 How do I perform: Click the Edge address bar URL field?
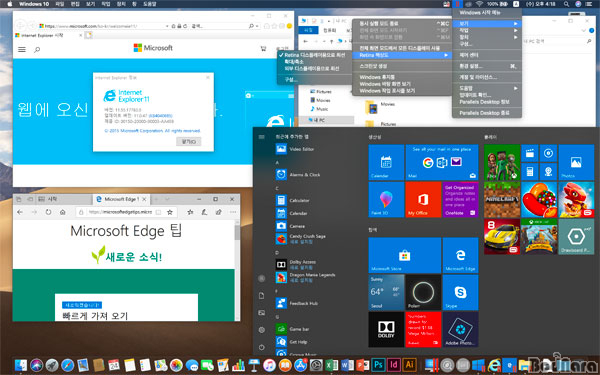(119, 212)
